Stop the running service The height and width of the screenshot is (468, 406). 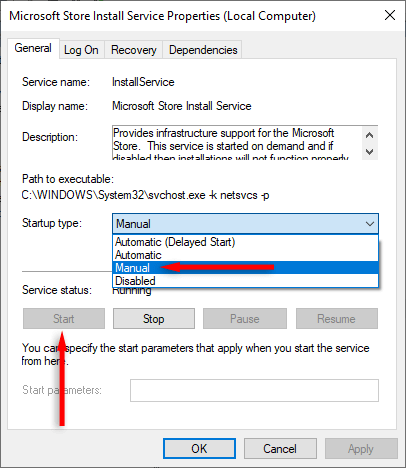point(154,319)
